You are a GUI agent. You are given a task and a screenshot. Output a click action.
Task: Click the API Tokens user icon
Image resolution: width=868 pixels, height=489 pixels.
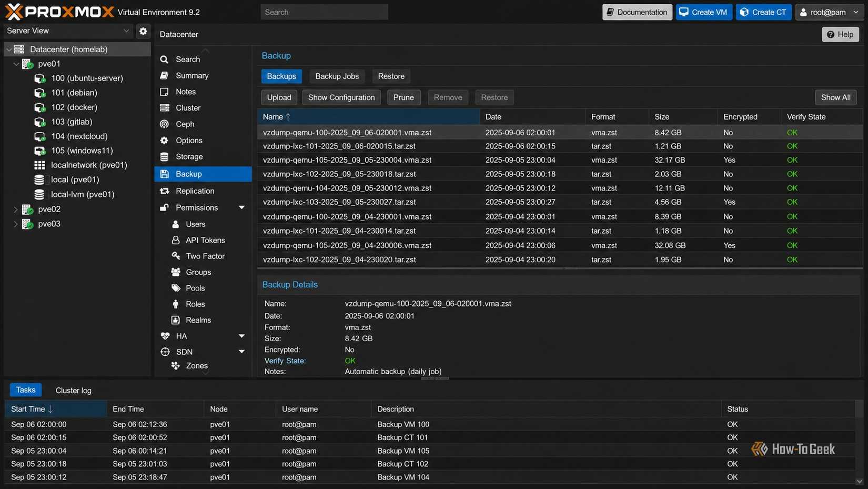tap(176, 240)
